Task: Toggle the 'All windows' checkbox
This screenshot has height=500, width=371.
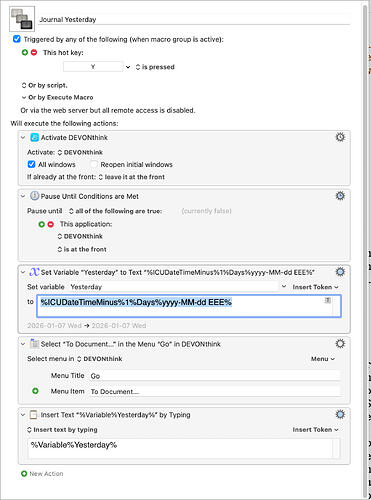Action: point(31,164)
